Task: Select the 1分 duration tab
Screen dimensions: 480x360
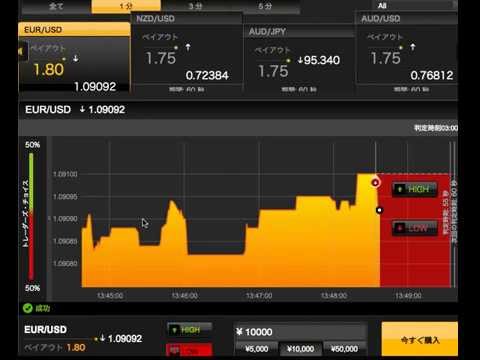Action: (x=126, y=6)
